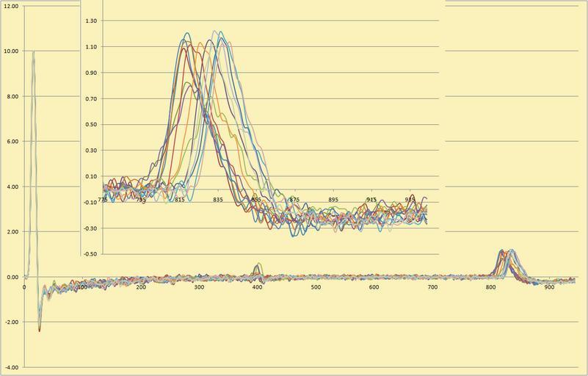Select the 200 label on the main x-axis

141,286
